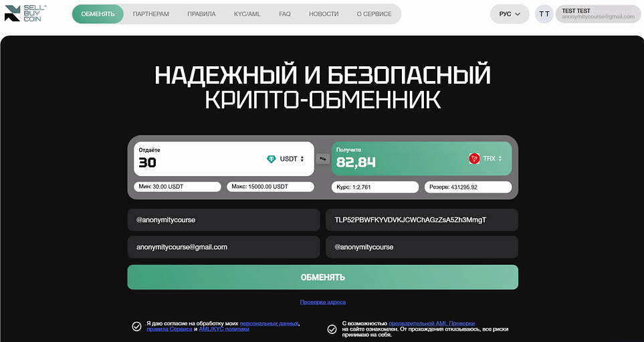The width and height of the screenshot is (644, 342).
Task: Toggle AML pre-check refusal checkbox
Action: 332,329
